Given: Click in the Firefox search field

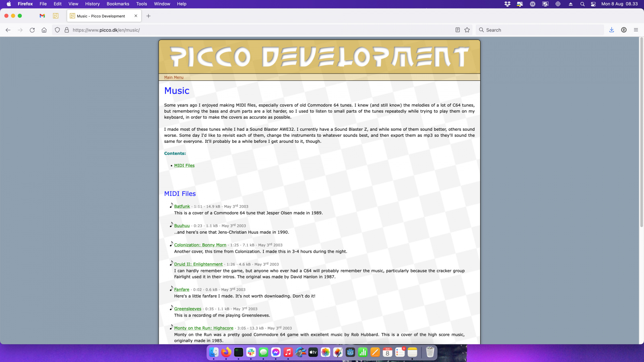Looking at the screenshot, I should coord(539,30).
